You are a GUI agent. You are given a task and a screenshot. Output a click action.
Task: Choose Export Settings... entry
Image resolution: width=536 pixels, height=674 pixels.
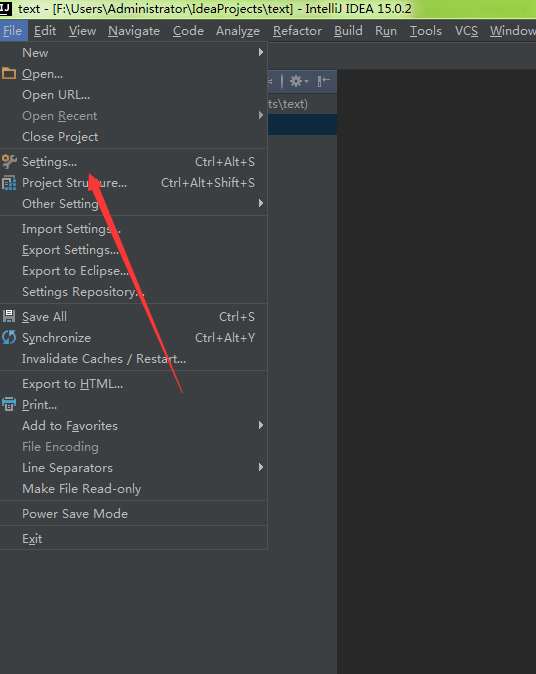point(133,250)
